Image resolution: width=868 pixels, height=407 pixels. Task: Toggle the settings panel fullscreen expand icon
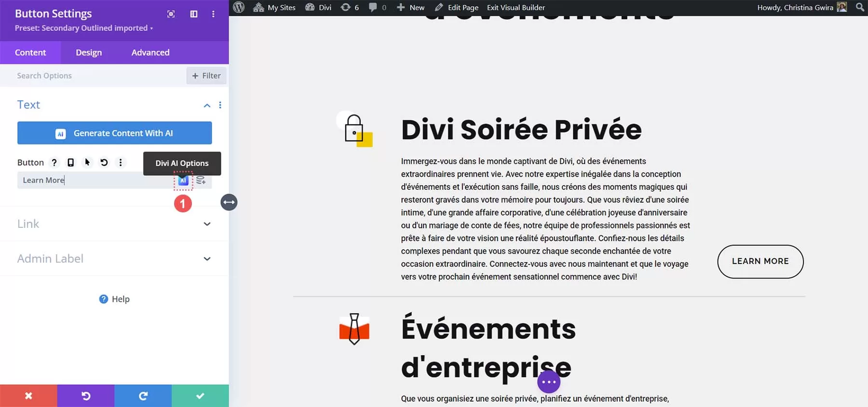(x=171, y=14)
